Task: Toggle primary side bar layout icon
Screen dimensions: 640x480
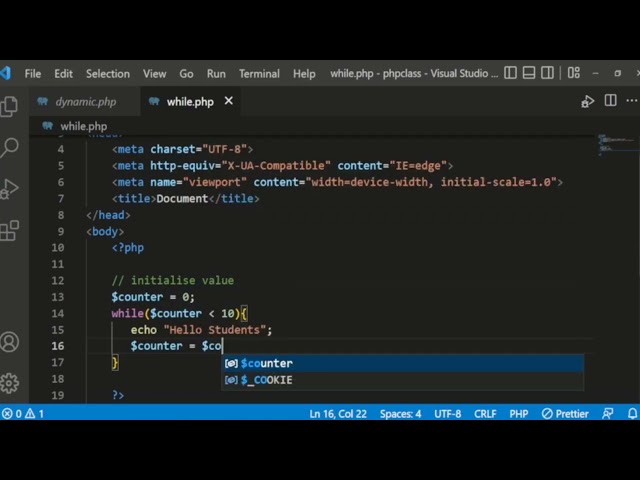Action: (510, 73)
